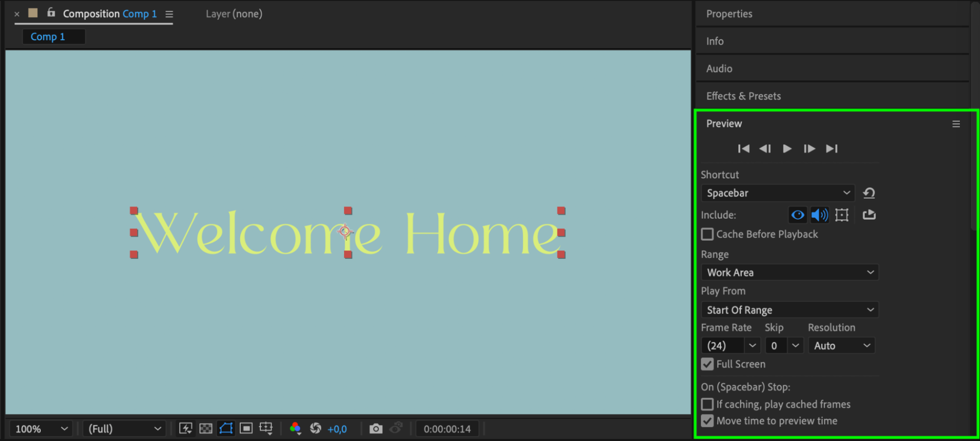Viewport: 980px width, 441px height.
Task: Open the Preview panel menu
Action: [956, 124]
